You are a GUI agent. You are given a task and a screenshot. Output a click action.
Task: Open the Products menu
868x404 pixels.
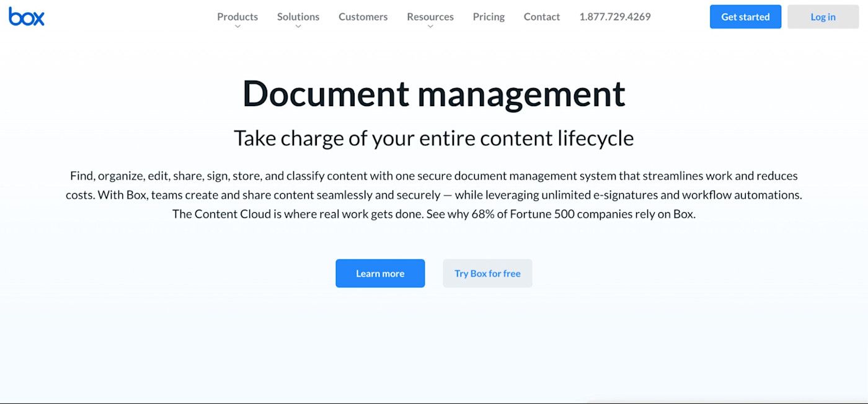coord(237,17)
